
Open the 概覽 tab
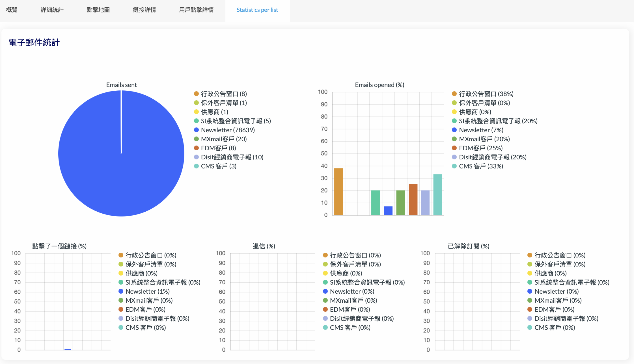(12, 10)
